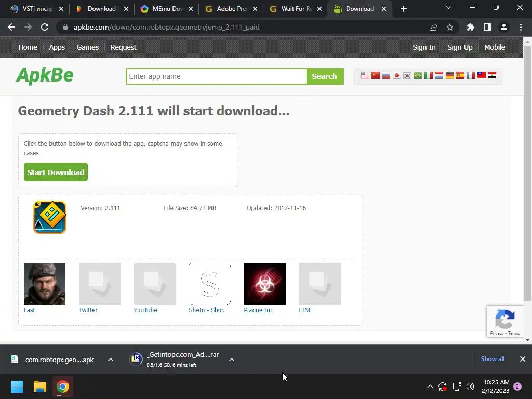Click the SheIn - Shop link
The image size is (532, 399).
tap(207, 310)
